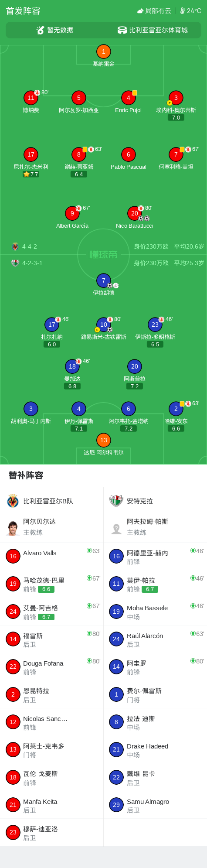Open substitute Alvaro Valls entry
207x868 pixels.
coord(52,556)
